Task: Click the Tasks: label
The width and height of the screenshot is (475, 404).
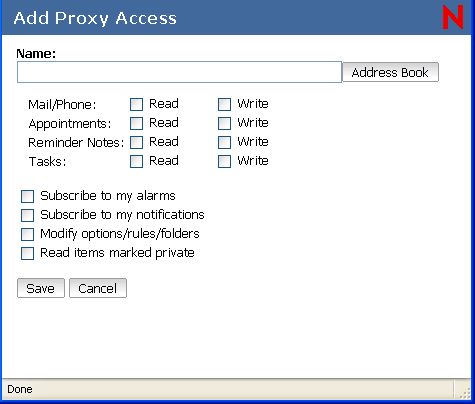Action: 47,162
